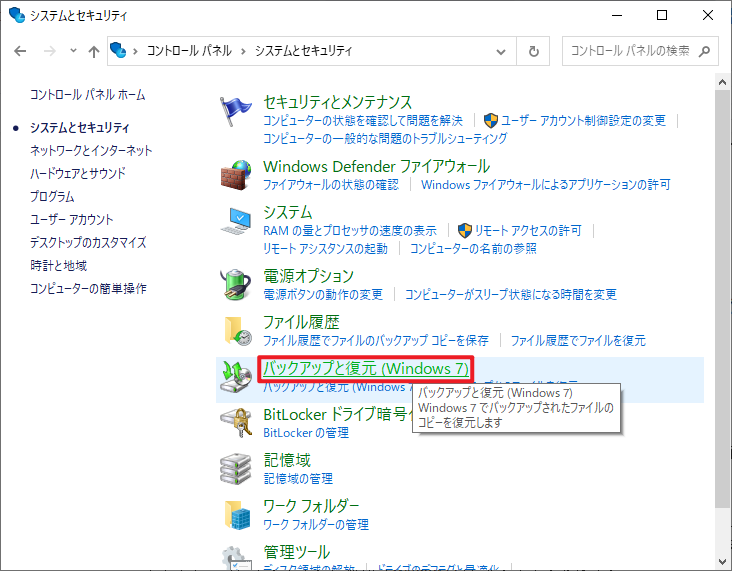
Task: Open コントロール パネル ホーム in the sidebar
Action: click(x=87, y=95)
